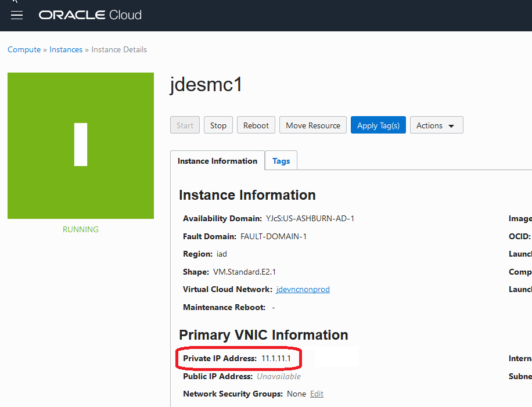Apply tags to the instance
532x407 pixels.
coord(378,125)
